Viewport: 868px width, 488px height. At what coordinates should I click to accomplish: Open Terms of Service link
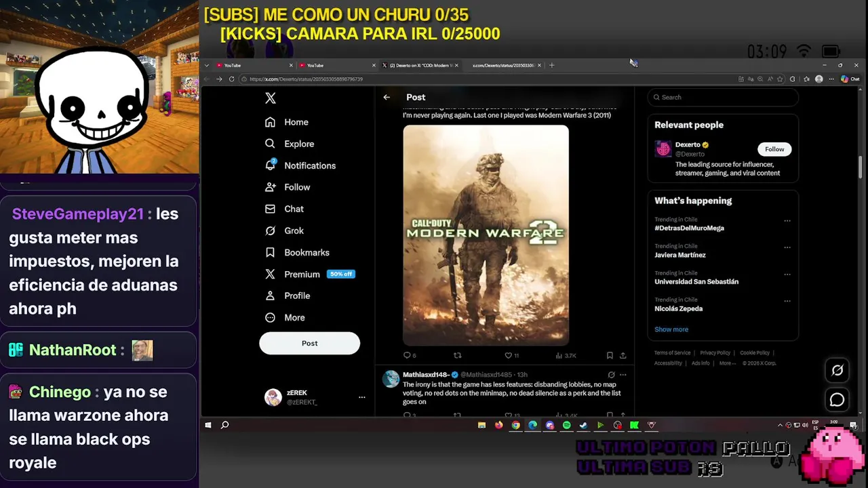(x=672, y=352)
